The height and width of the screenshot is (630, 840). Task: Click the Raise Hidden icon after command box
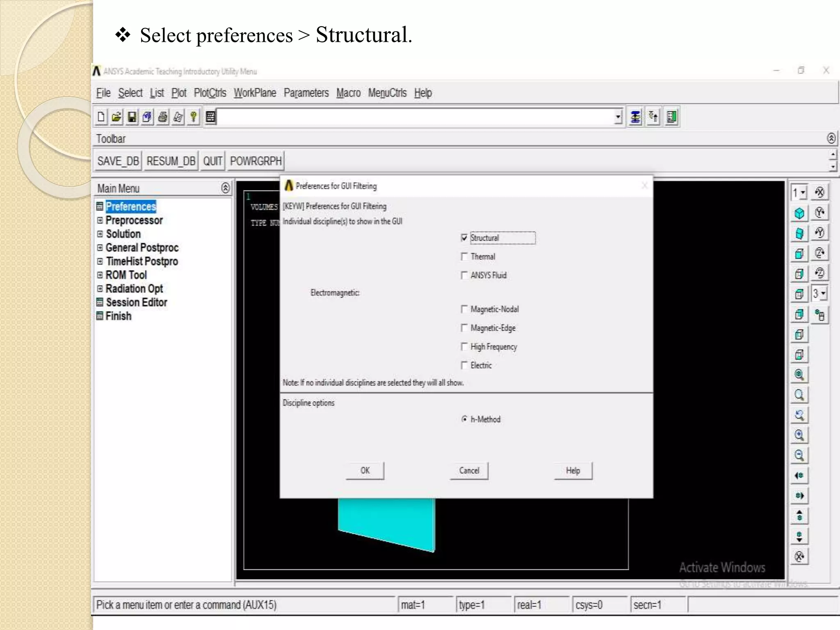(x=635, y=117)
